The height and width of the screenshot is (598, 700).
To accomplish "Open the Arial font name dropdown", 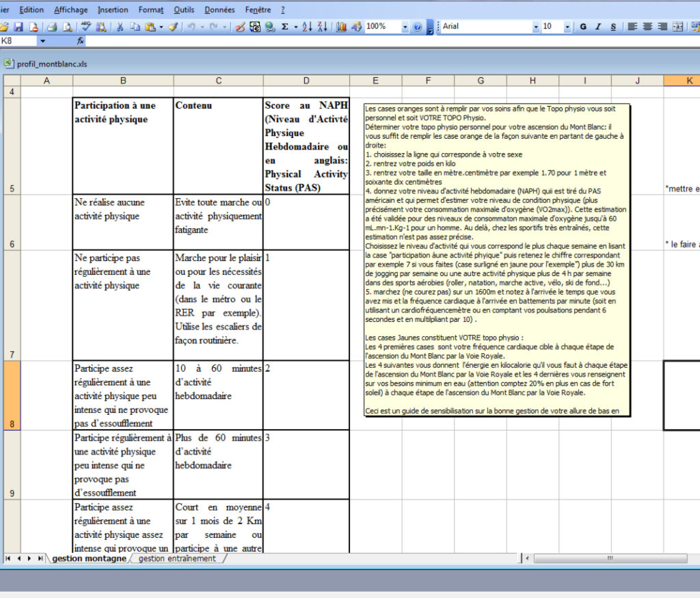I will 536,27.
